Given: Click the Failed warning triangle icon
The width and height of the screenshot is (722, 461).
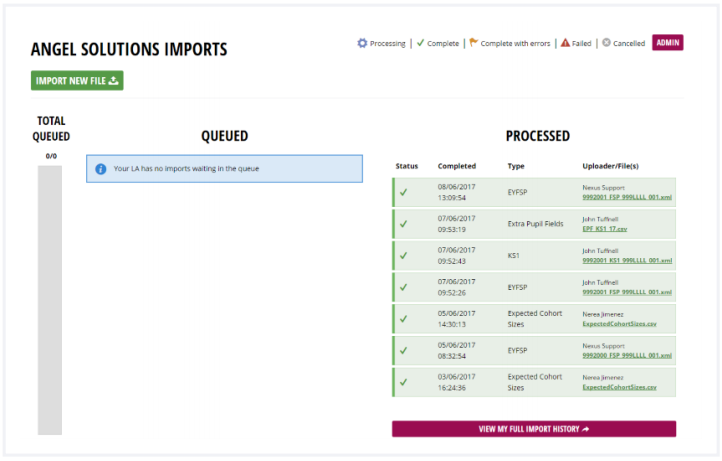Looking at the screenshot, I should click(x=565, y=43).
